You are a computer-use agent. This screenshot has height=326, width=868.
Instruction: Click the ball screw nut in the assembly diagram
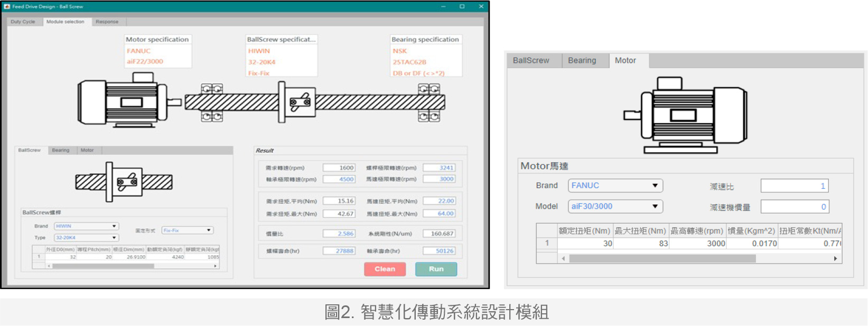(x=298, y=101)
